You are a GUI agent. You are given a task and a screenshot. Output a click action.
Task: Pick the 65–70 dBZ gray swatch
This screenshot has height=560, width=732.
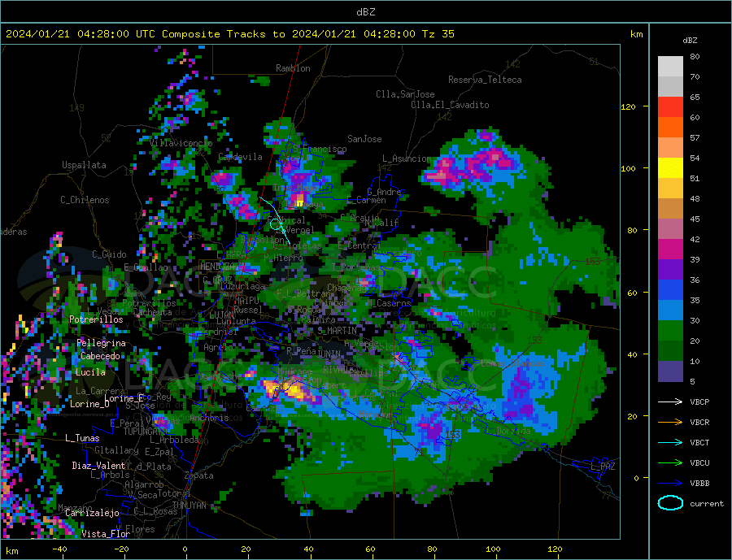tap(670, 87)
